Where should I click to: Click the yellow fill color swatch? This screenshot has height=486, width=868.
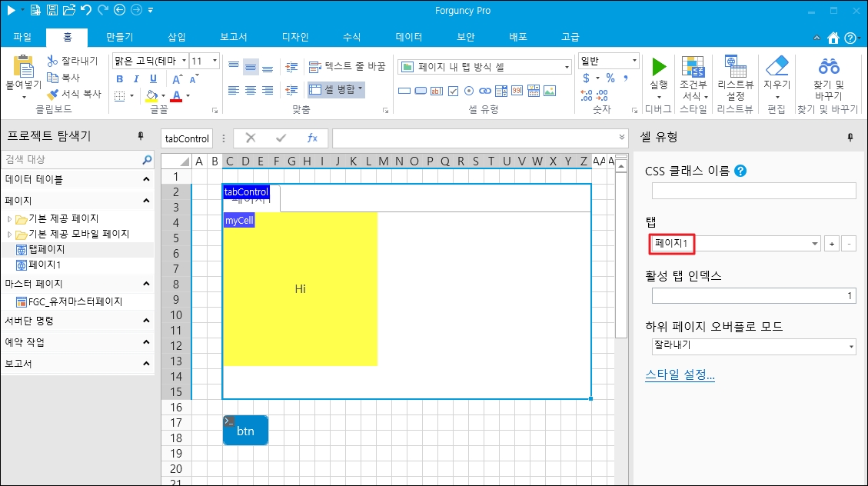152,96
